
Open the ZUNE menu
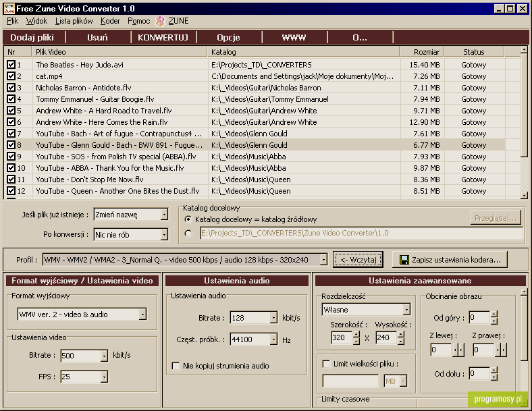178,21
